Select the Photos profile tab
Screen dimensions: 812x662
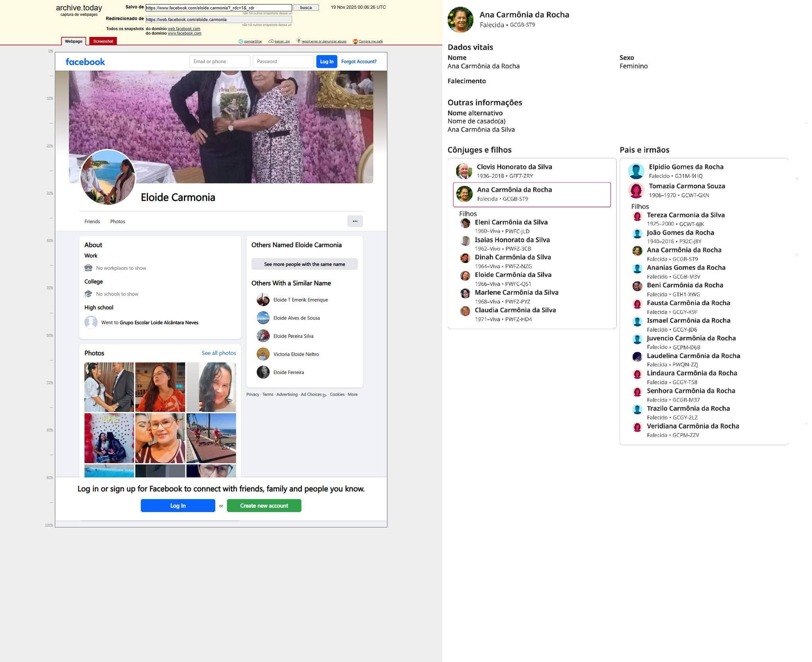117,221
